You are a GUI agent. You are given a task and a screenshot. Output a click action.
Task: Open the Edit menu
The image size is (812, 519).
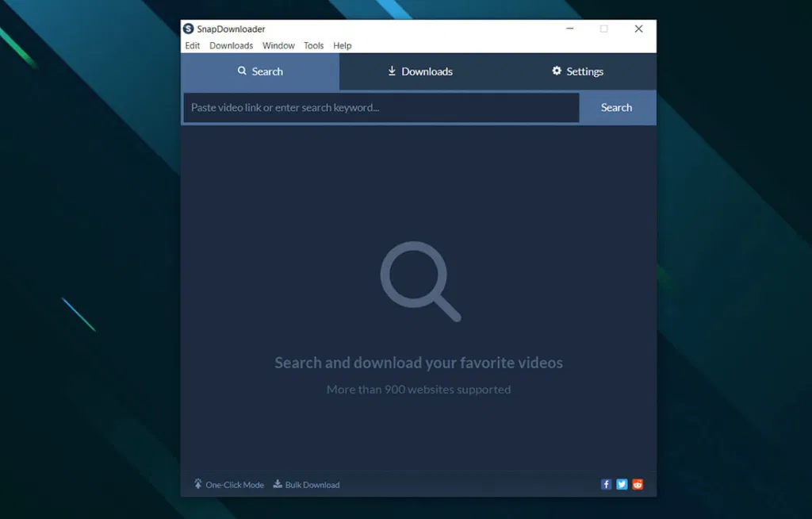point(192,45)
